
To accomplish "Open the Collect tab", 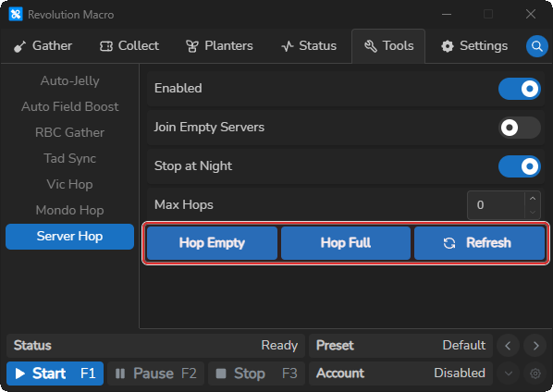I will point(129,46).
